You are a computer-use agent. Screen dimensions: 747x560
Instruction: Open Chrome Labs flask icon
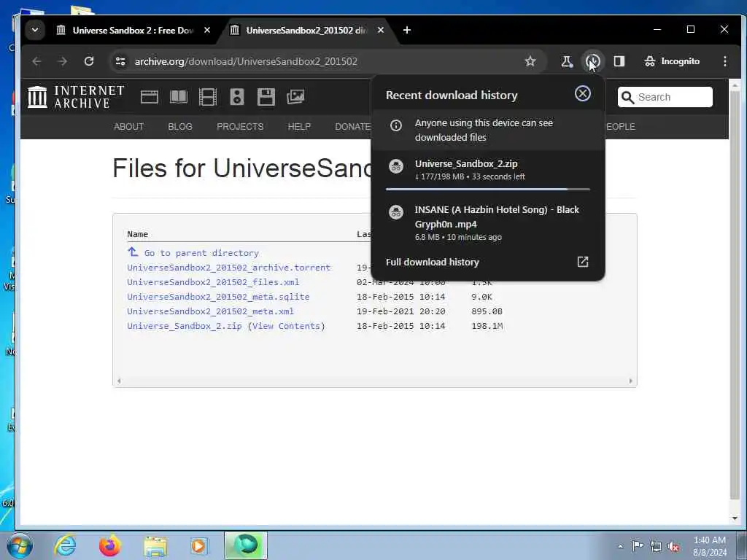pyautogui.click(x=567, y=61)
